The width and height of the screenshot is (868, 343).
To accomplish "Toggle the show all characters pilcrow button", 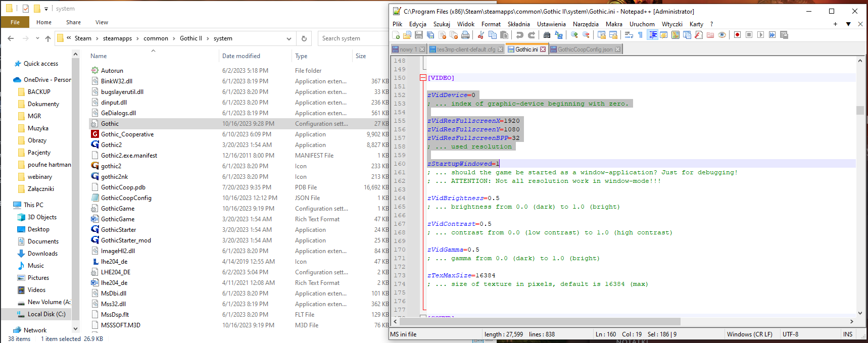I will [641, 35].
